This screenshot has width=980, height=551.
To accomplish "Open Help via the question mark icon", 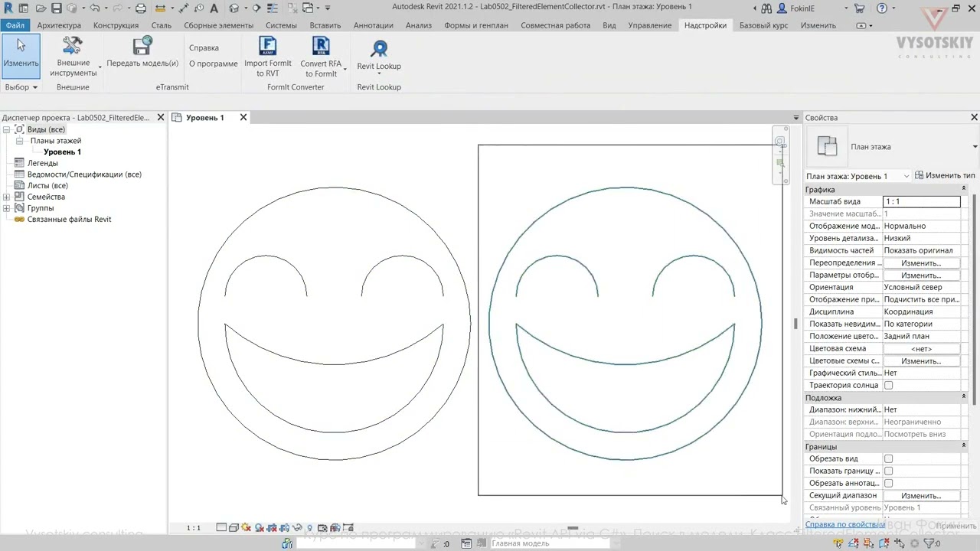I will 882,8.
